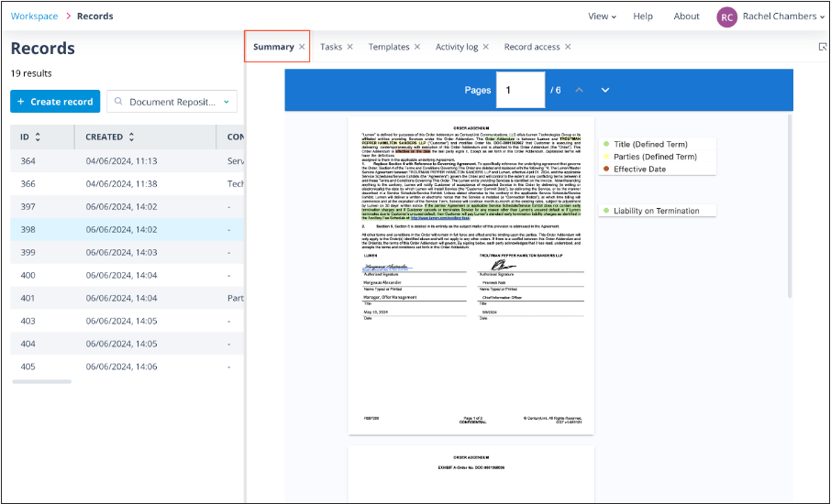Click the expand panel icon at far right
Screen dimensions: 831x504
(823, 47)
